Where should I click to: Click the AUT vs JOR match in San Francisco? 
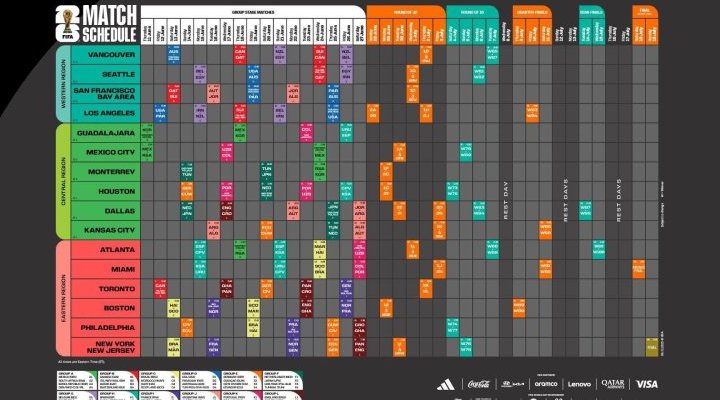[x=214, y=94]
